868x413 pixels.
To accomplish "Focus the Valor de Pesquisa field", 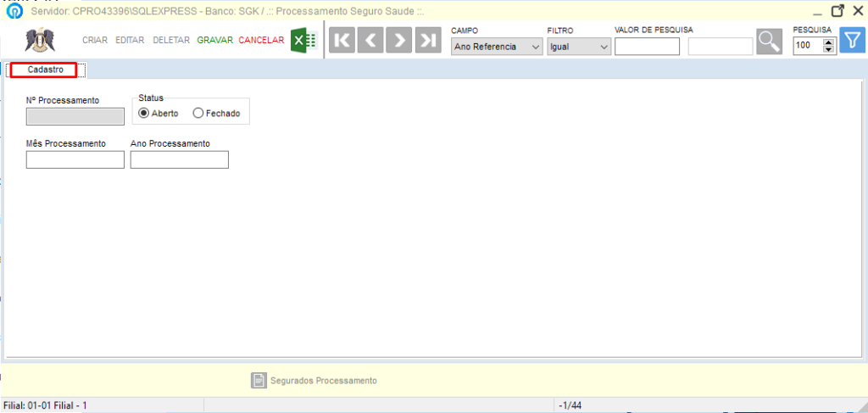I will (x=647, y=47).
